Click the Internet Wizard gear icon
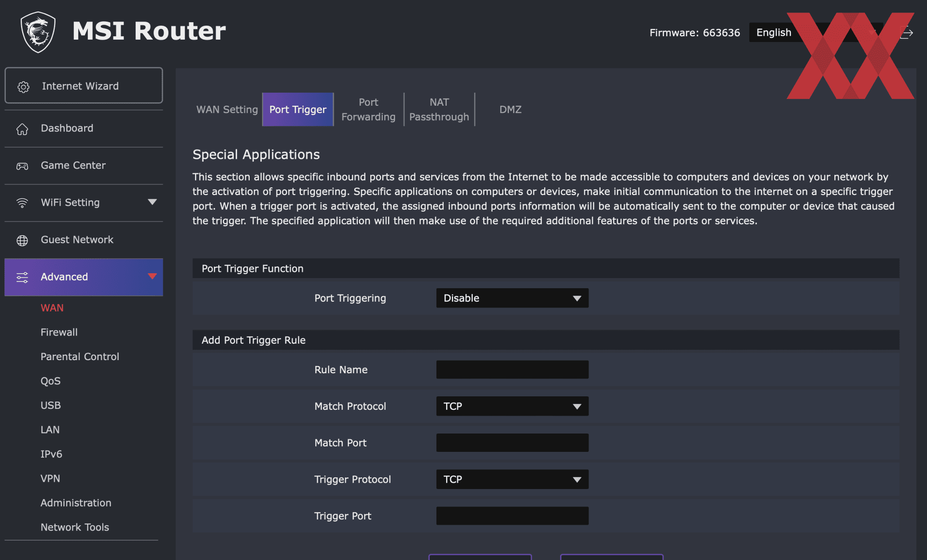This screenshot has width=927, height=560. click(23, 86)
